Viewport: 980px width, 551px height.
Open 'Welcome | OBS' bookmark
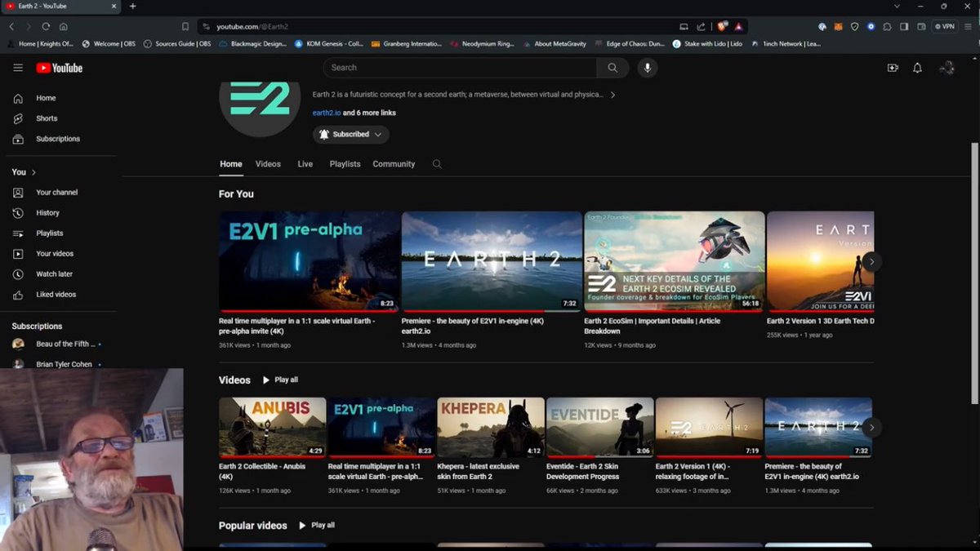click(109, 44)
